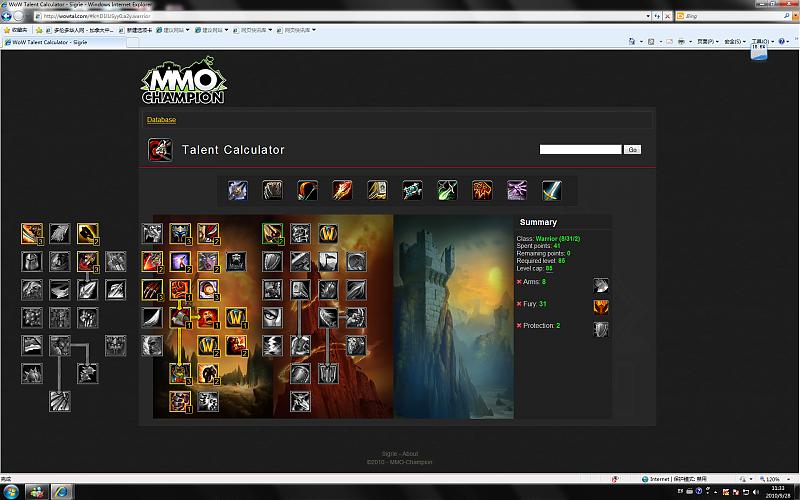Reset Arms talents with red X
The height and width of the screenshot is (500, 800).
pos(519,283)
